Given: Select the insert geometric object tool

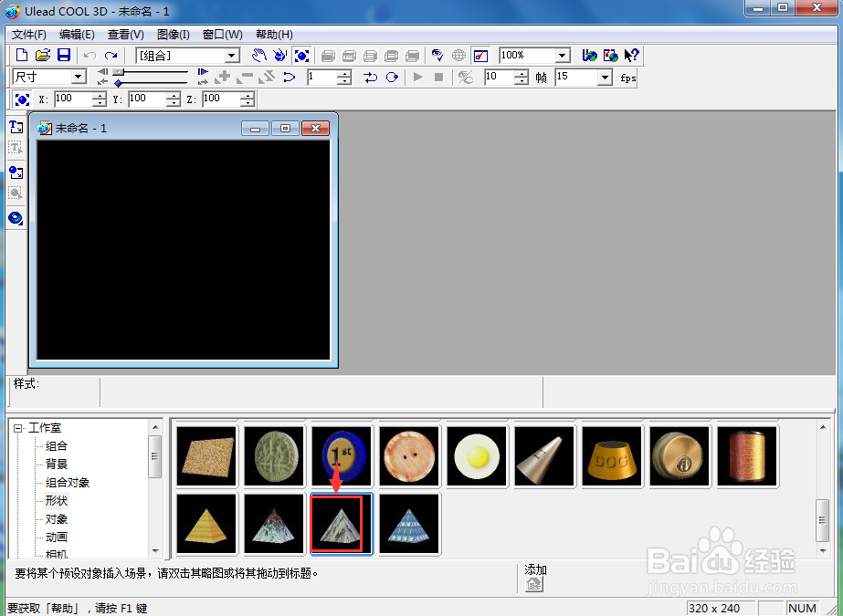Looking at the screenshot, I should click(x=16, y=218).
